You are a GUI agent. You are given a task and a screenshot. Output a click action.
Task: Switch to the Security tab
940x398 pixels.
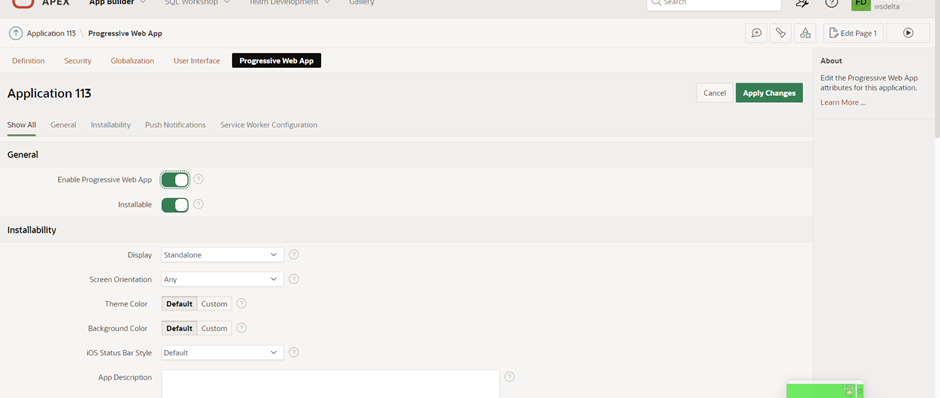pyautogui.click(x=78, y=61)
